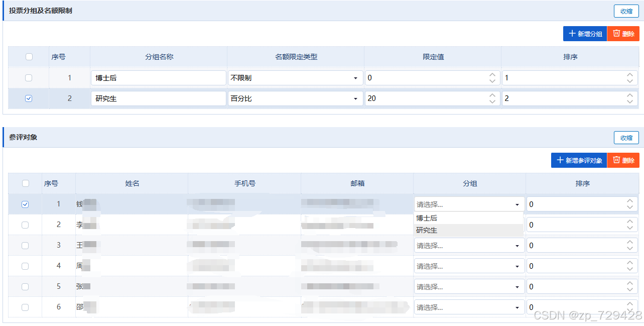The width and height of the screenshot is (644, 326).
Task: Click the up arrow on 钱's 排序 stepper
Action: (x=630, y=201)
